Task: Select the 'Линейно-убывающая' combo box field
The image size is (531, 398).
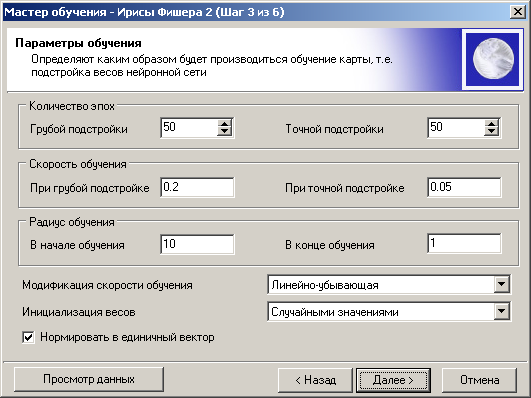Action: (389, 285)
